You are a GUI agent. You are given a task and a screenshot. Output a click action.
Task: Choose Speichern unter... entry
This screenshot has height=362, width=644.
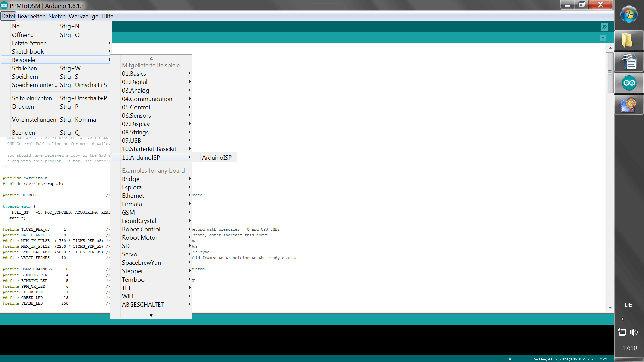point(56,85)
